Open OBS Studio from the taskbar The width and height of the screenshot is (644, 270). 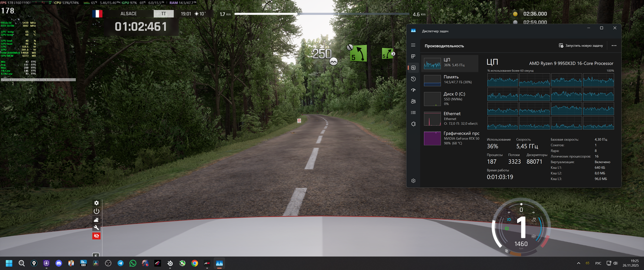coord(108,263)
